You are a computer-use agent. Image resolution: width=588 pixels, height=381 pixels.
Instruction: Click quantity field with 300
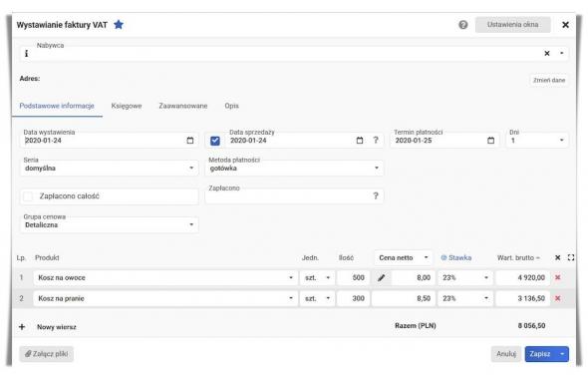coord(353,298)
